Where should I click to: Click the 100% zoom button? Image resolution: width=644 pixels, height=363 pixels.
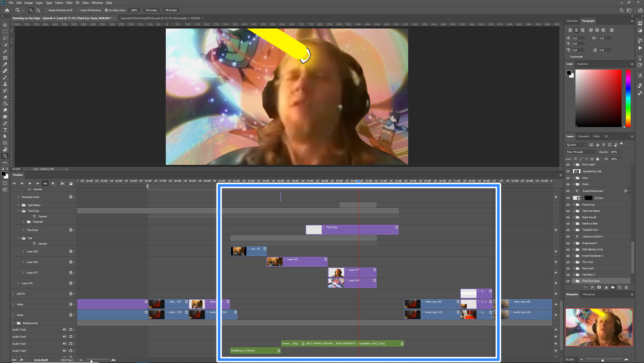[134, 10]
